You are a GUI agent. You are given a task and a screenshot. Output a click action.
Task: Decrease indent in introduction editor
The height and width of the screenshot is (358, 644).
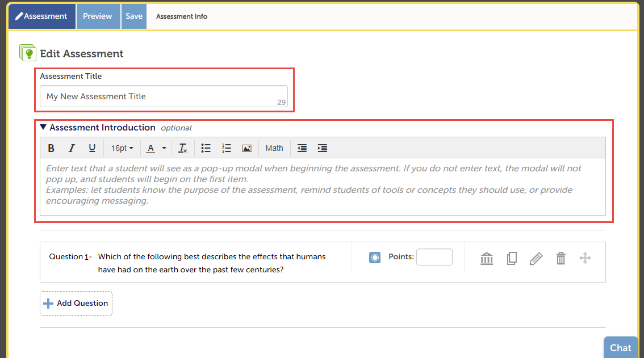pyautogui.click(x=302, y=148)
